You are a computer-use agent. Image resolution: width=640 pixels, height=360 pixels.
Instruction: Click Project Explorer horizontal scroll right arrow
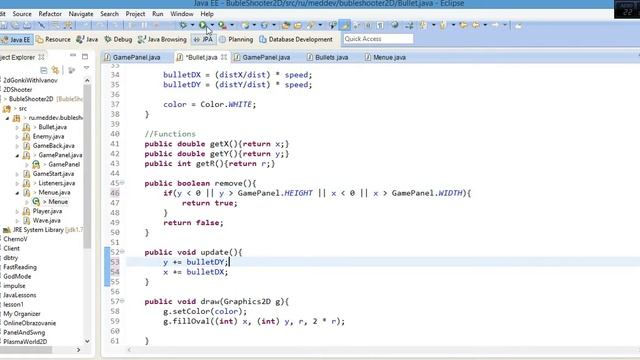point(78,350)
